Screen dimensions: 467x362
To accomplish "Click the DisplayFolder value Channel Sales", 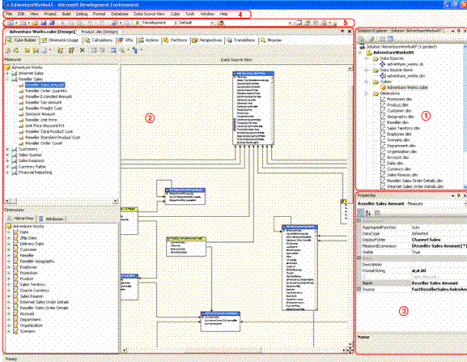I will point(426,240).
